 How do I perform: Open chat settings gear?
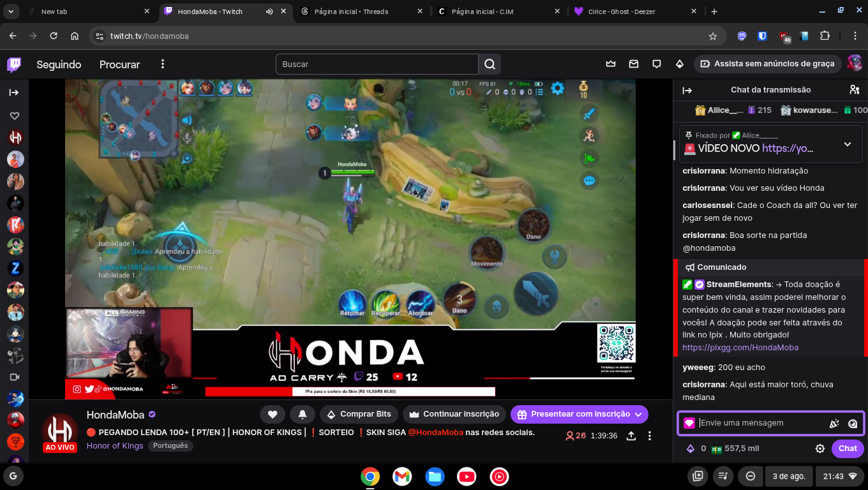click(820, 449)
